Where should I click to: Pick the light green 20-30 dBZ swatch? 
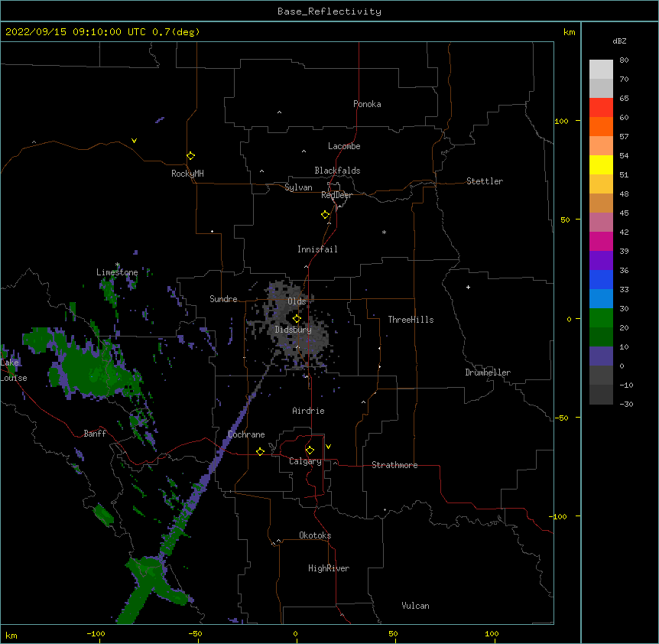(601, 318)
